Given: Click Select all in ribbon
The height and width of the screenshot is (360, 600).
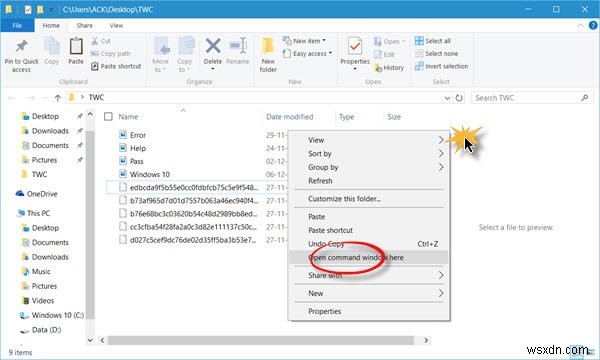Looking at the screenshot, I should coord(433,41).
